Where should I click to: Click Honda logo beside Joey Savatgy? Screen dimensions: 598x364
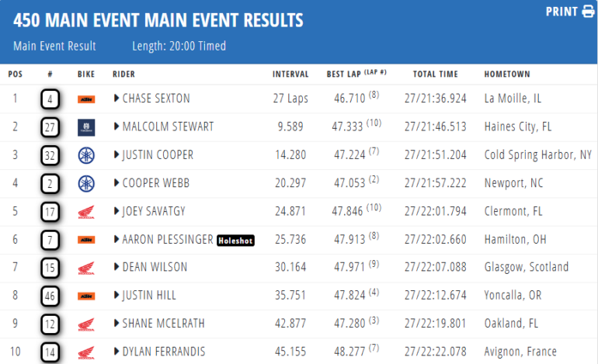(x=85, y=211)
